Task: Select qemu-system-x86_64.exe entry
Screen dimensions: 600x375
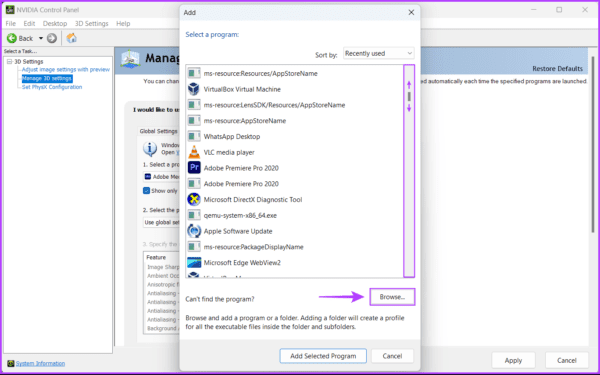Action: (x=295, y=215)
